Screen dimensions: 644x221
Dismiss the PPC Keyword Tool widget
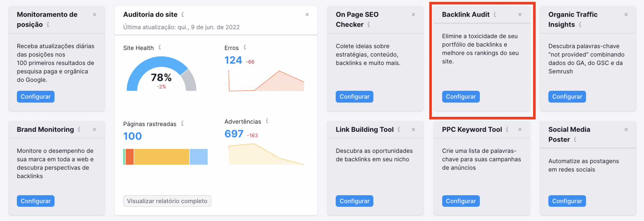pyautogui.click(x=520, y=130)
